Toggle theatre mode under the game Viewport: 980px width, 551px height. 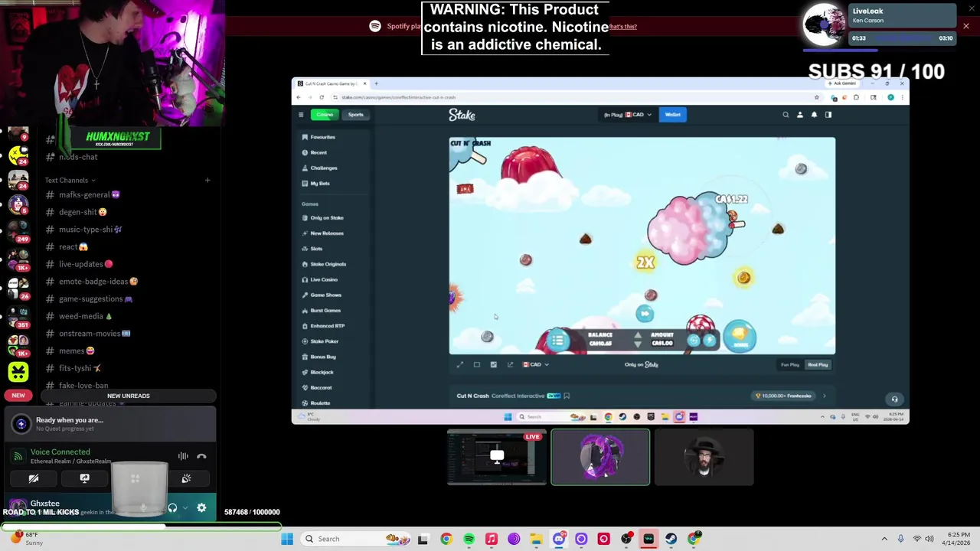[477, 365]
